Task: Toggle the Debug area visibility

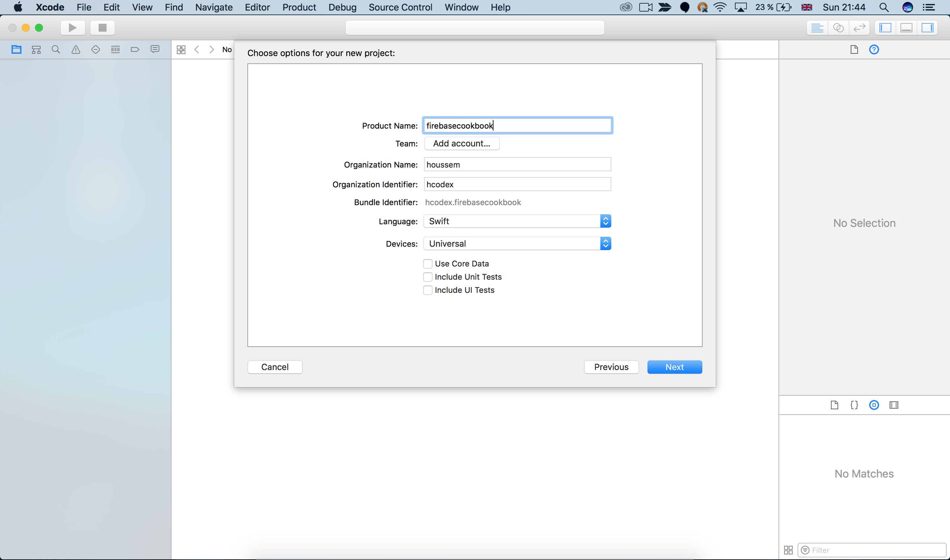Action: (x=906, y=28)
